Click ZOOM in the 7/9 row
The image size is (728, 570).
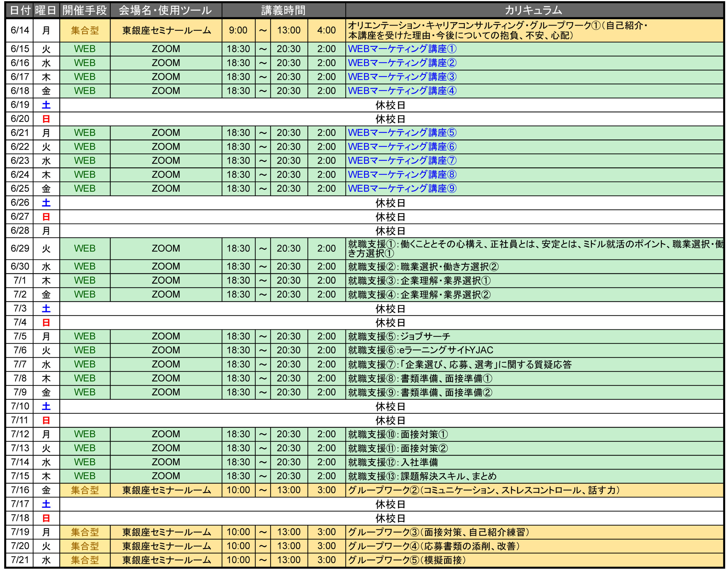[x=166, y=392]
